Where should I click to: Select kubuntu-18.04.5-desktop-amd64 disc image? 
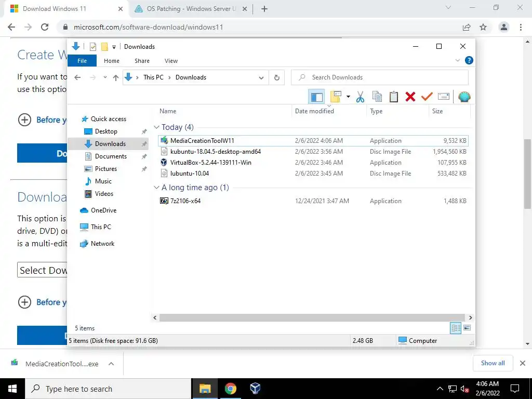point(313,152)
